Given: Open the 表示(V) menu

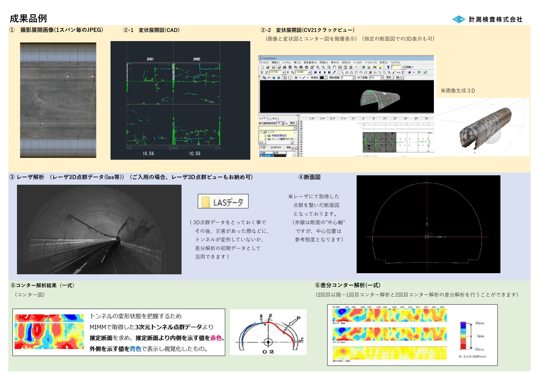Looking at the screenshot, I should click(335, 63).
